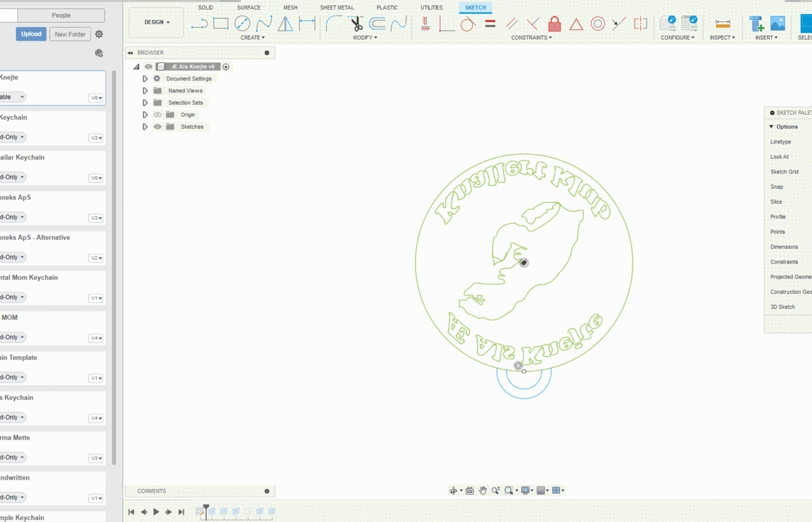Switch to the MESH tab
Image resolution: width=812 pixels, height=522 pixels.
(290, 8)
